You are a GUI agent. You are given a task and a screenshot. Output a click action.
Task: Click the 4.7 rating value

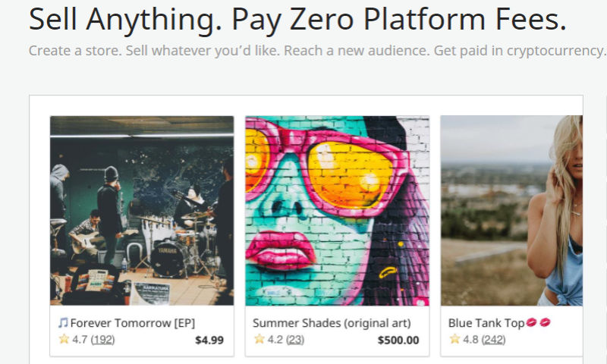tap(80, 340)
